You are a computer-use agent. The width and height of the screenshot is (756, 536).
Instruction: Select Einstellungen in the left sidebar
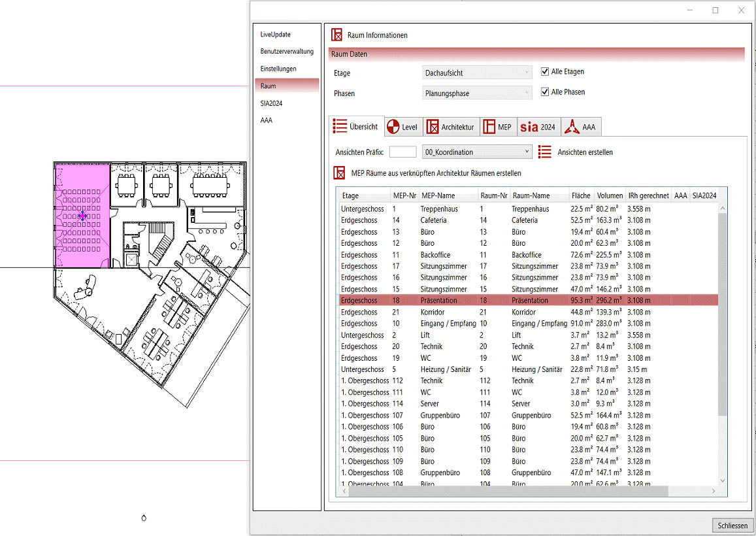coord(278,69)
